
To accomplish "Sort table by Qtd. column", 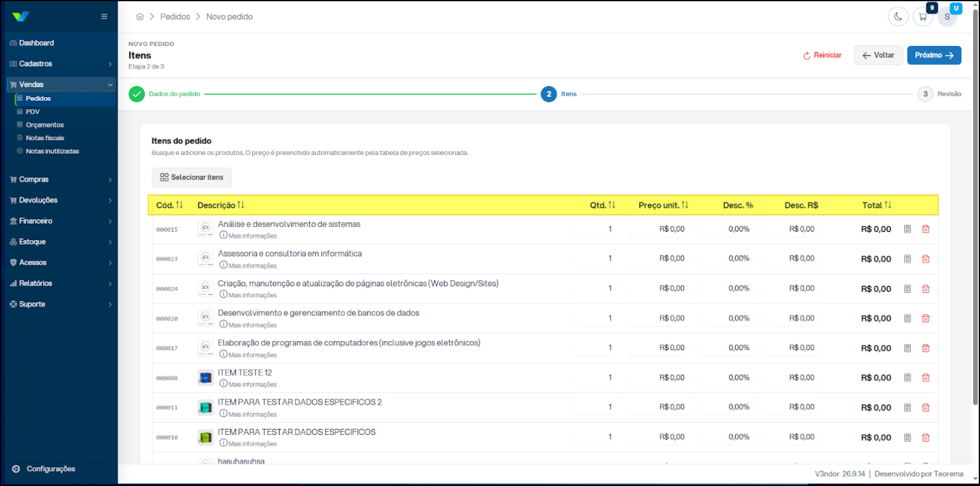I will (603, 205).
